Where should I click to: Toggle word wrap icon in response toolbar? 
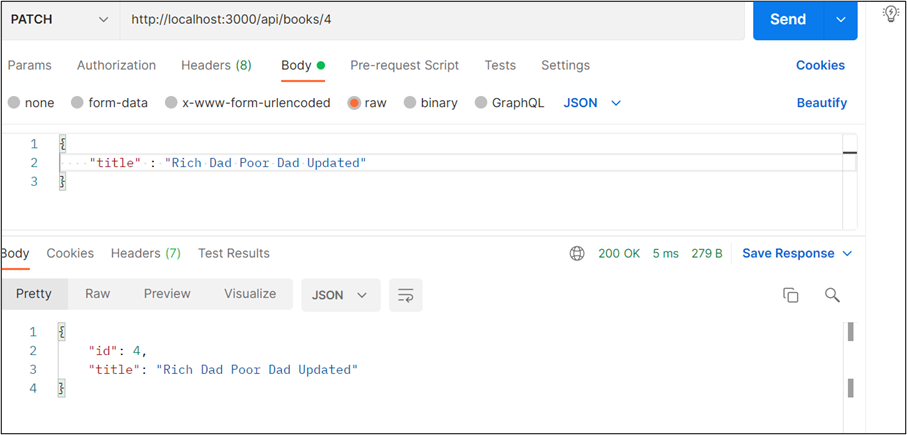click(405, 295)
